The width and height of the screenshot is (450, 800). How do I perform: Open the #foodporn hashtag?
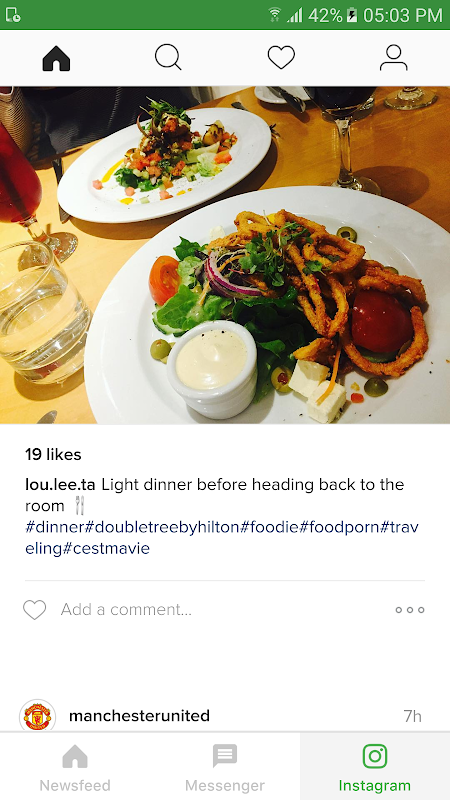pyautogui.click(x=339, y=527)
